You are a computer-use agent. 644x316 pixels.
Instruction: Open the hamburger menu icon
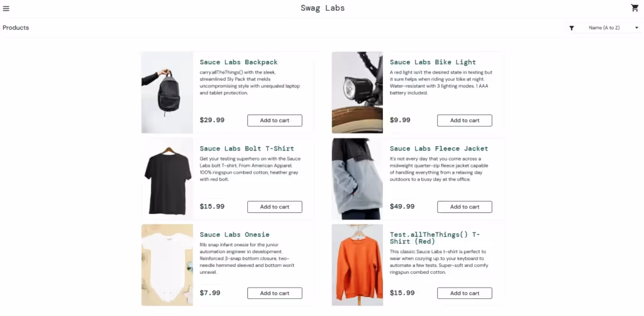6,9
